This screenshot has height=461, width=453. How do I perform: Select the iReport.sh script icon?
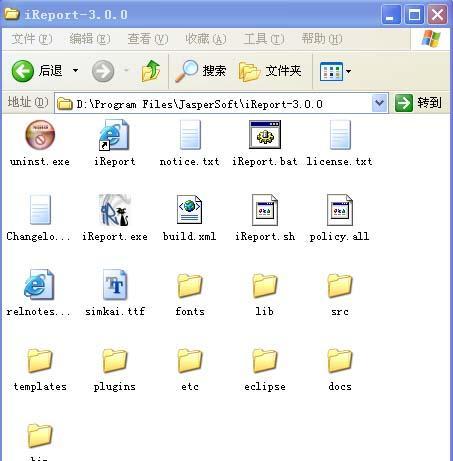coord(265,210)
